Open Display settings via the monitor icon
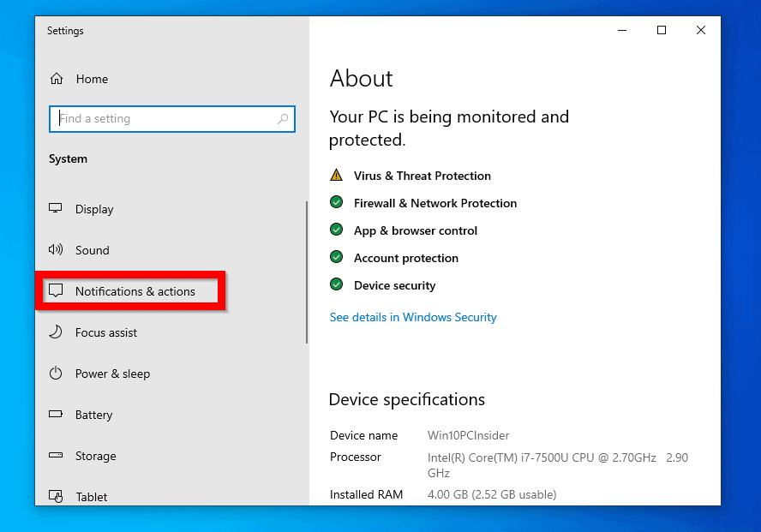The width and height of the screenshot is (761, 532). click(55, 209)
